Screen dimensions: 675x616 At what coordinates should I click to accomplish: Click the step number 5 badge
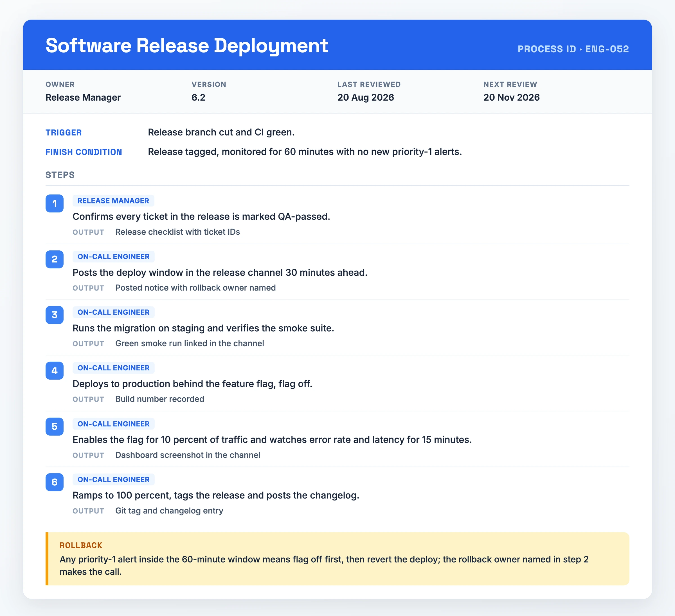pyautogui.click(x=55, y=427)
